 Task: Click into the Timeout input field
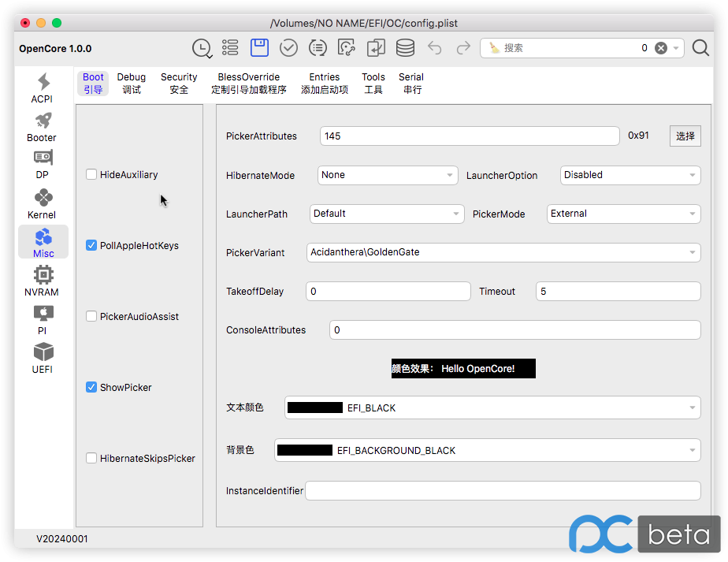pos(618,291)
